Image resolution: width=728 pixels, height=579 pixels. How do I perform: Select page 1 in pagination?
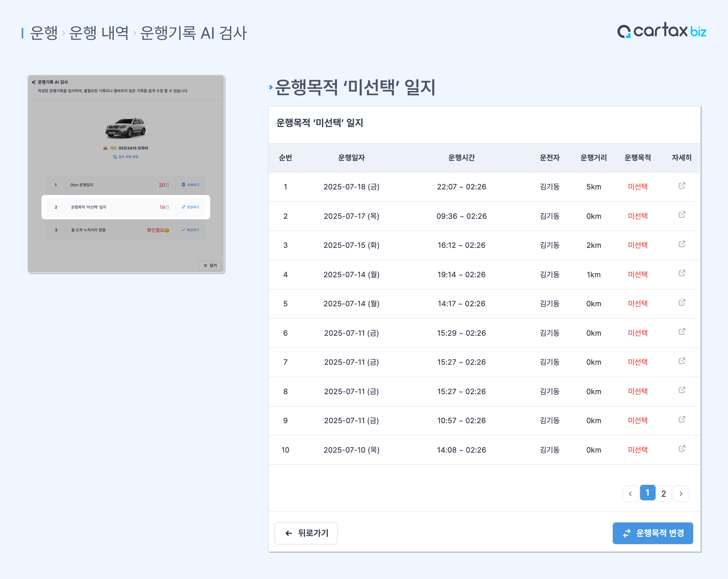[647, 493]
